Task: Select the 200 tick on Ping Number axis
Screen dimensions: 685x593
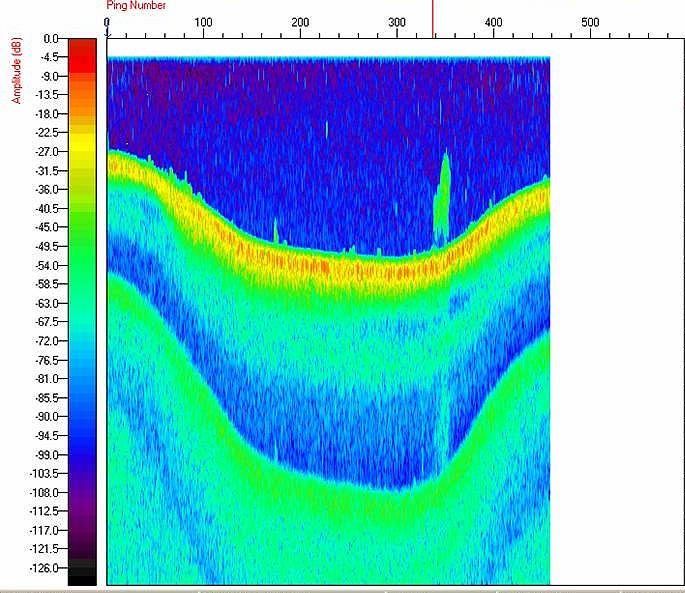Action: click(300, 21)
